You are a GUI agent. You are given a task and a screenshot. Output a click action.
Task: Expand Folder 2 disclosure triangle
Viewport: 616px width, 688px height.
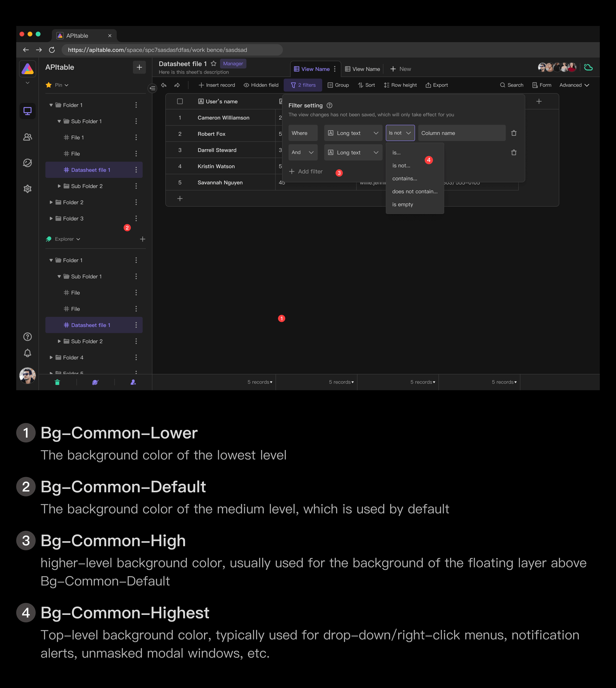click(51, 202)
